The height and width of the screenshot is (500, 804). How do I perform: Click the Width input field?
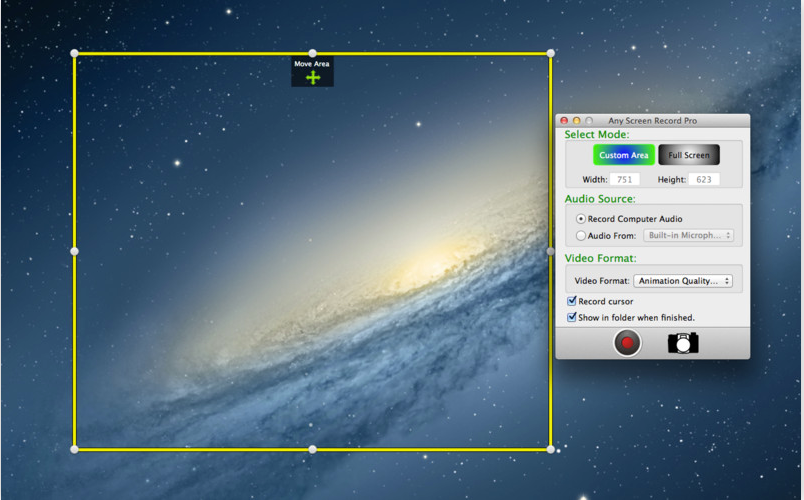(x=625, y=179)
